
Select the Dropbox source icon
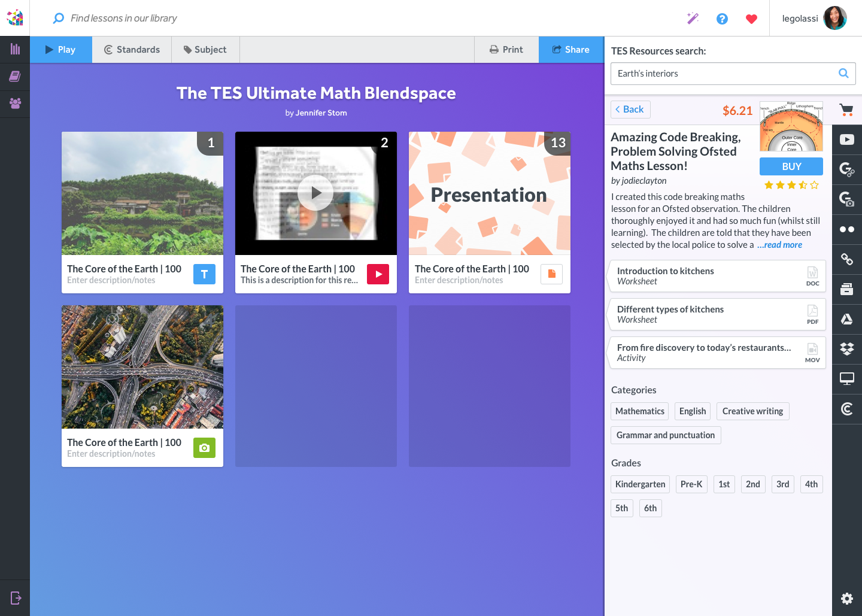pos(847,349)
